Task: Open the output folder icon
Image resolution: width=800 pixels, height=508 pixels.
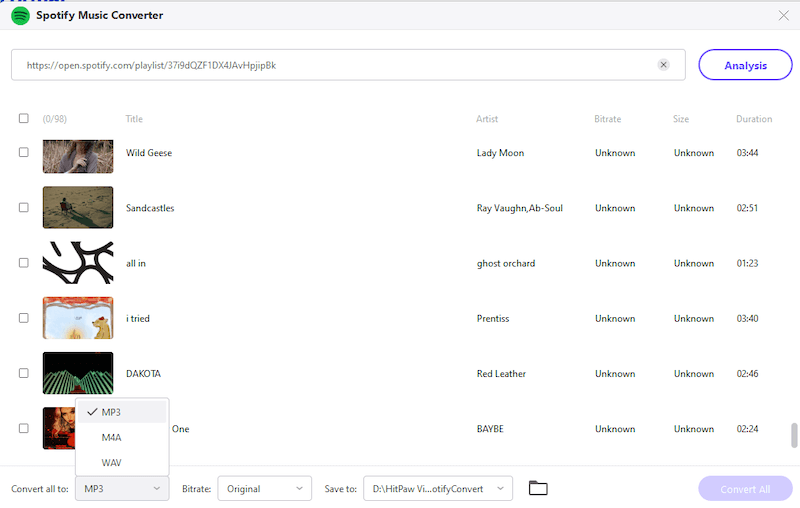Action: pos(538,488)
